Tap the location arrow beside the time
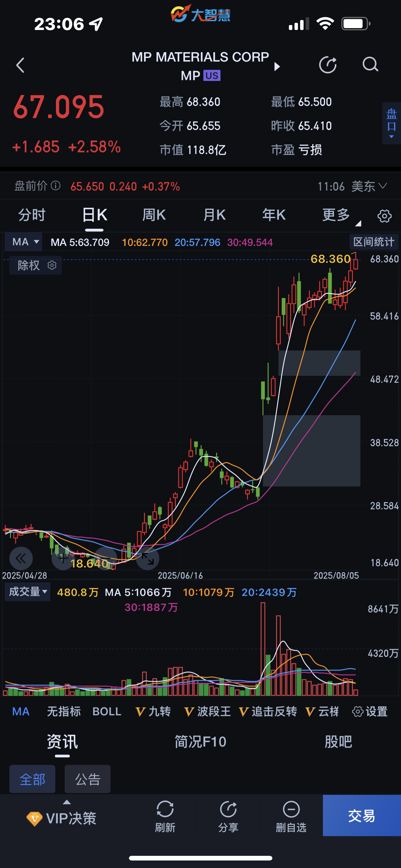Image resolution: width=401 pixels, height=868 pixels. (96, 24)
